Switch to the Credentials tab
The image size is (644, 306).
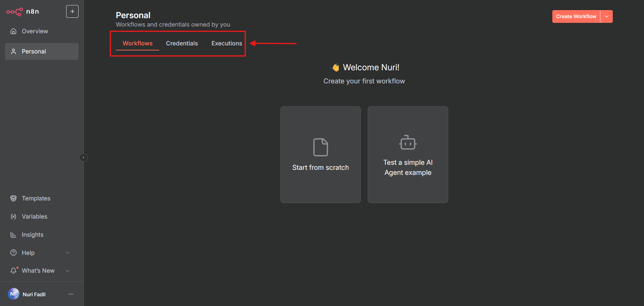182,43
